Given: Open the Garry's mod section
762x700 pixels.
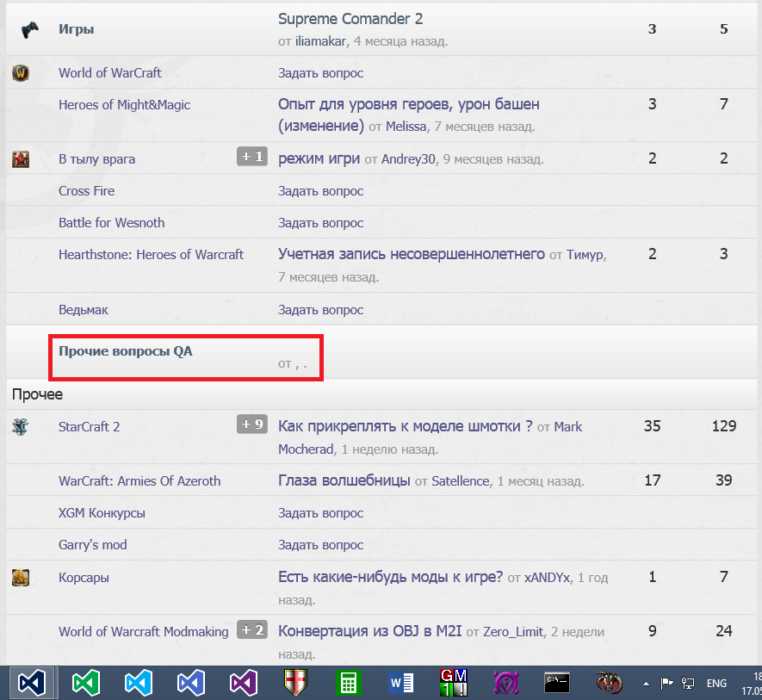Looking at the screenshot, I should point(93,545).
